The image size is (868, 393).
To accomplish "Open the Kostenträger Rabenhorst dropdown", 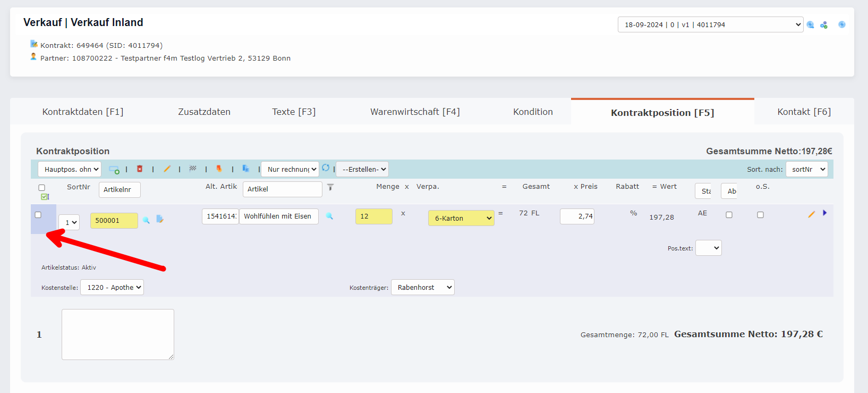I will 423,287.
